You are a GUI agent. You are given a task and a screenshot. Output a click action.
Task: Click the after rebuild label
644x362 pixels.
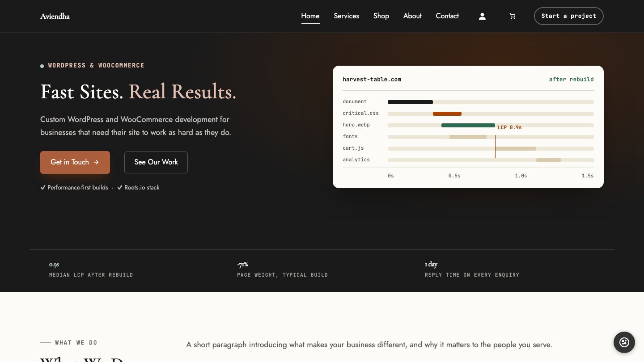point(572,80)
